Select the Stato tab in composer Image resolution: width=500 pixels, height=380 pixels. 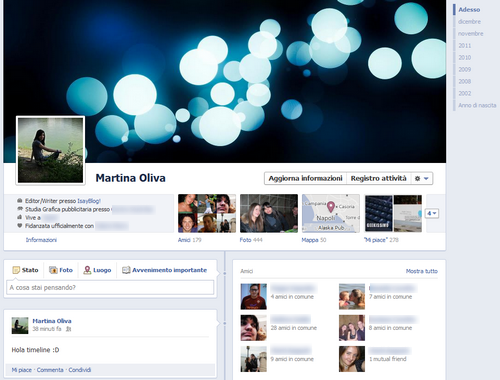[25, 270]
